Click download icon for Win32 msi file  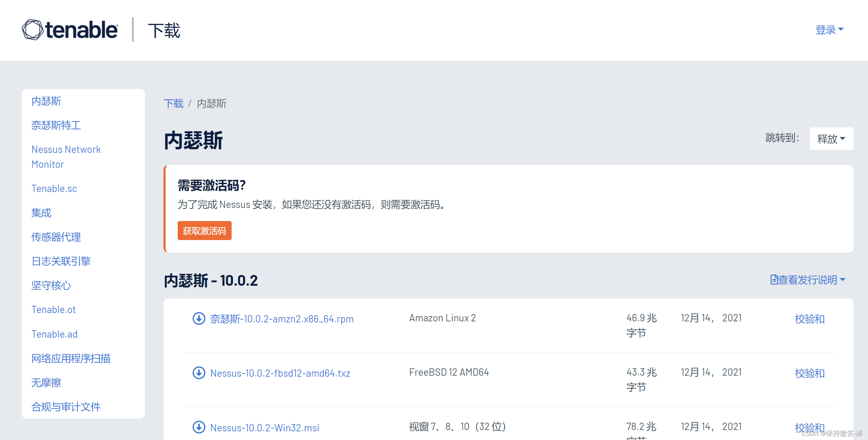tap(199, 427)
